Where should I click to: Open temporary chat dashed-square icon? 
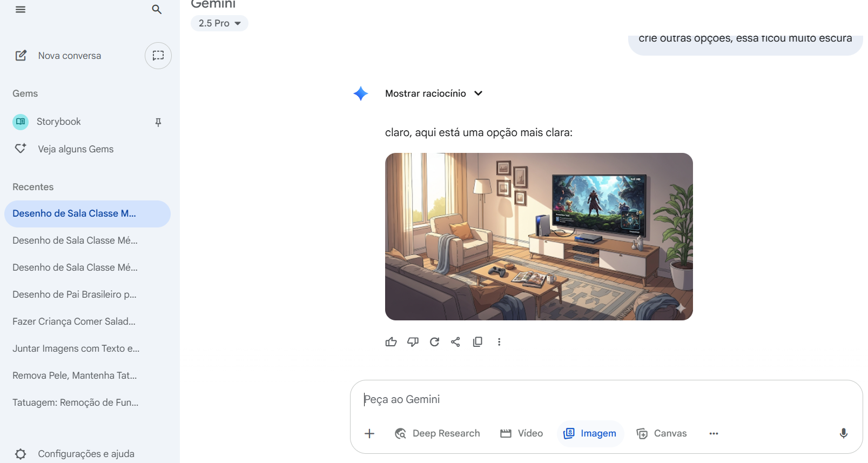click(158, 56)
